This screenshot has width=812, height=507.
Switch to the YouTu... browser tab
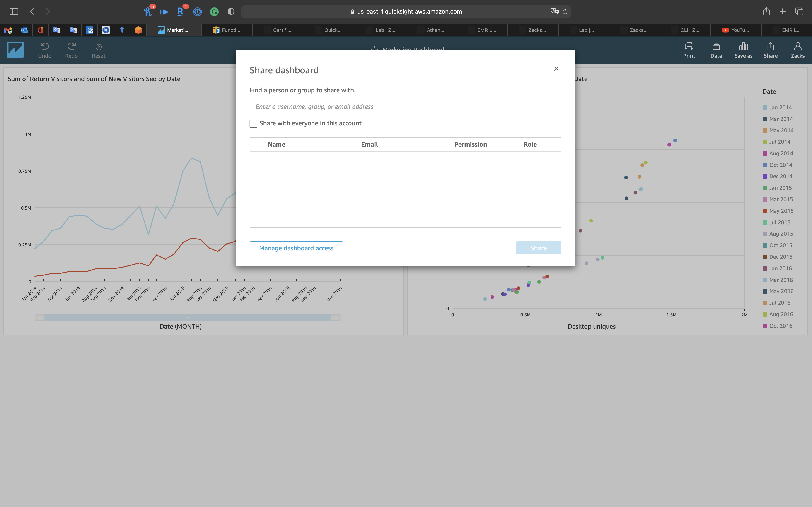[735, 30]
